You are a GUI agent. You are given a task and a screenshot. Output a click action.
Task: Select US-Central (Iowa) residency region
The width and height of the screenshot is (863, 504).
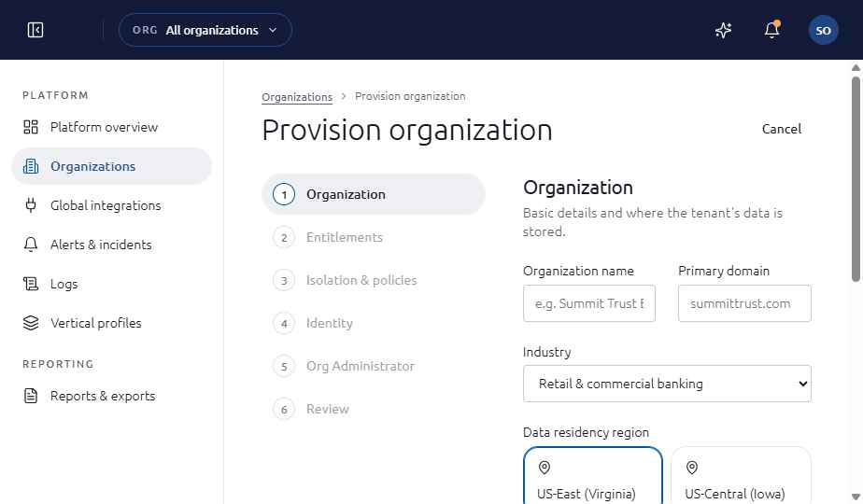click(x=741, y=475)
